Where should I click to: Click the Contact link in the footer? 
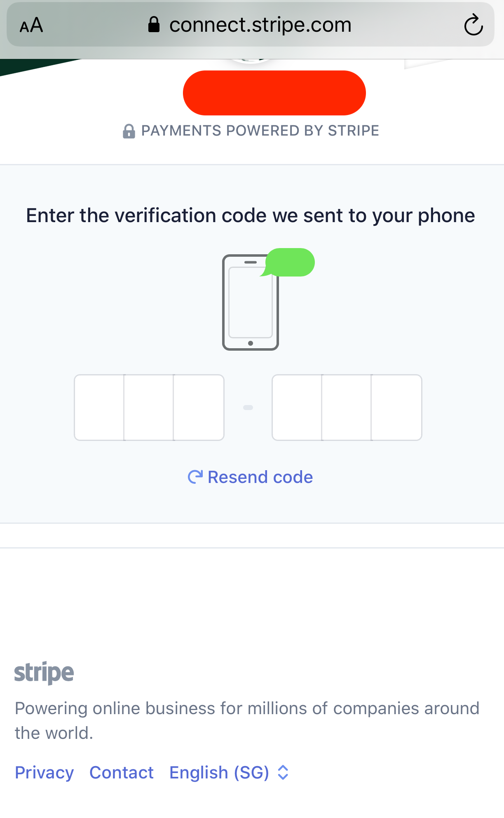121,773
